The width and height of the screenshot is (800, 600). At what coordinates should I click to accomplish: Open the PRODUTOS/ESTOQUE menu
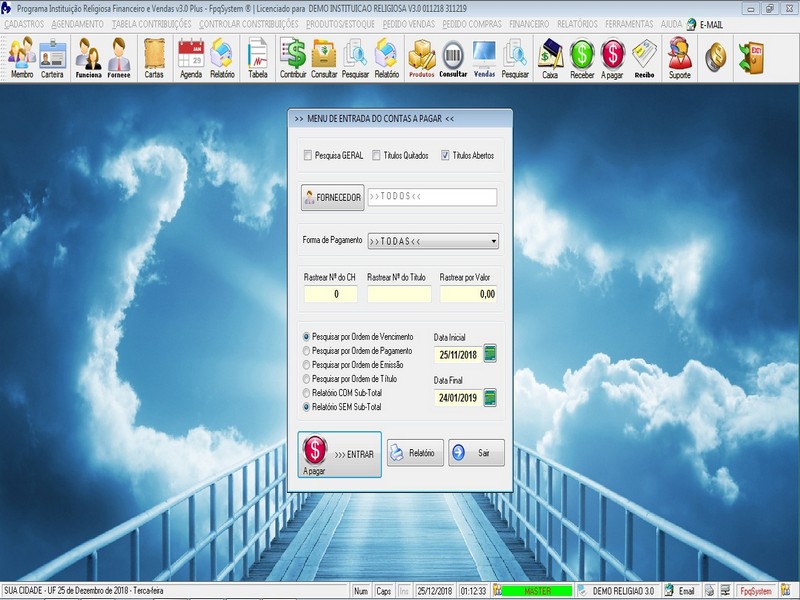[x=340, y=24]
